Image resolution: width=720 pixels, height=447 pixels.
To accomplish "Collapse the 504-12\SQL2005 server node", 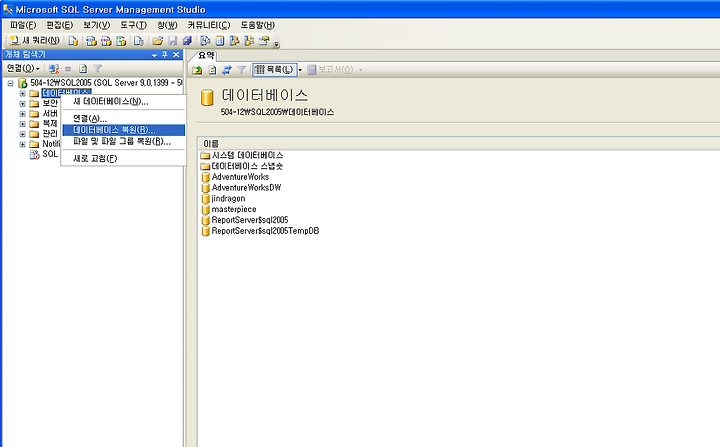I will click(x=10, y=83).
